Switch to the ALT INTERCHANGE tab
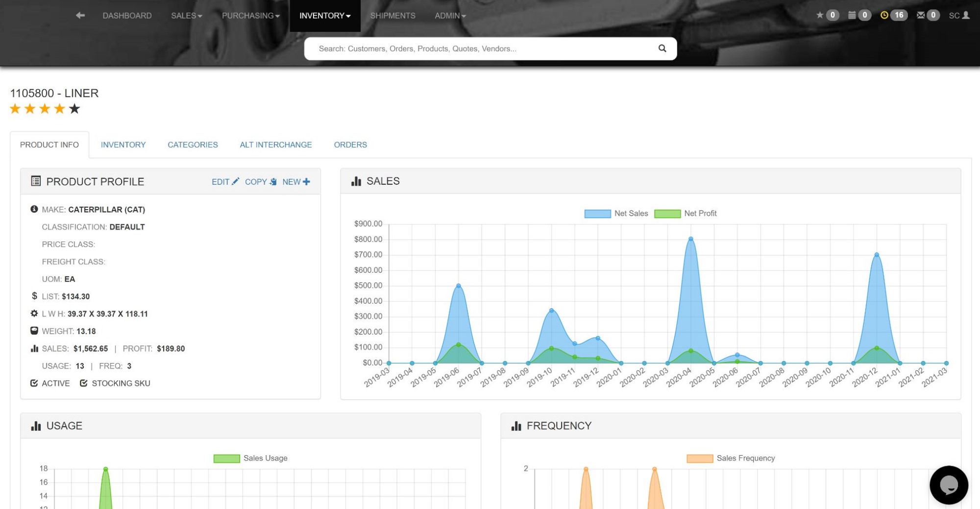 (276, 145)
